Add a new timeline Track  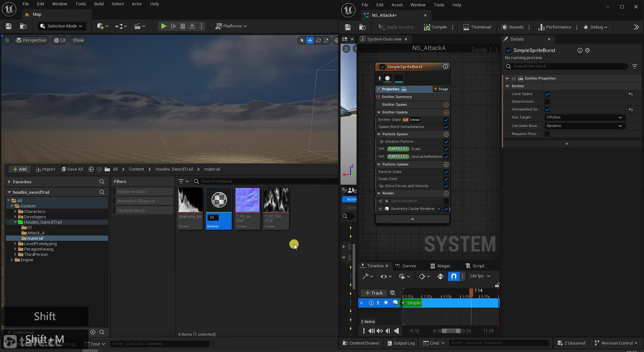pos(374,293)
